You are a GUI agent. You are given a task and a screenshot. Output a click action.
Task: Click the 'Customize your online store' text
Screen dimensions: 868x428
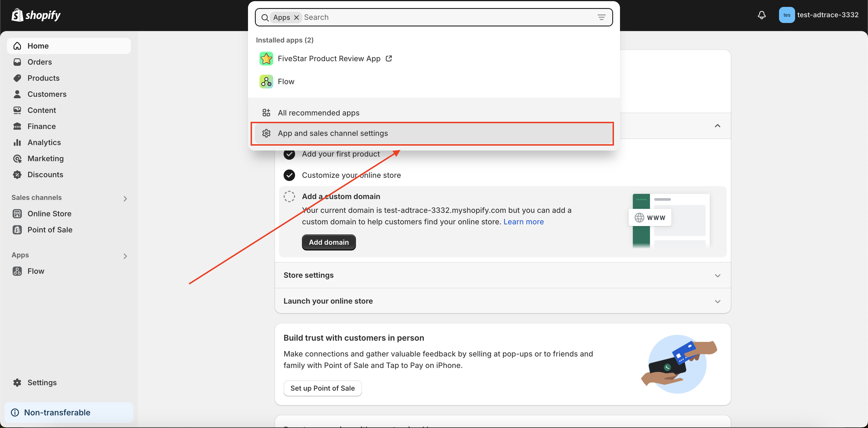point(351,175)
